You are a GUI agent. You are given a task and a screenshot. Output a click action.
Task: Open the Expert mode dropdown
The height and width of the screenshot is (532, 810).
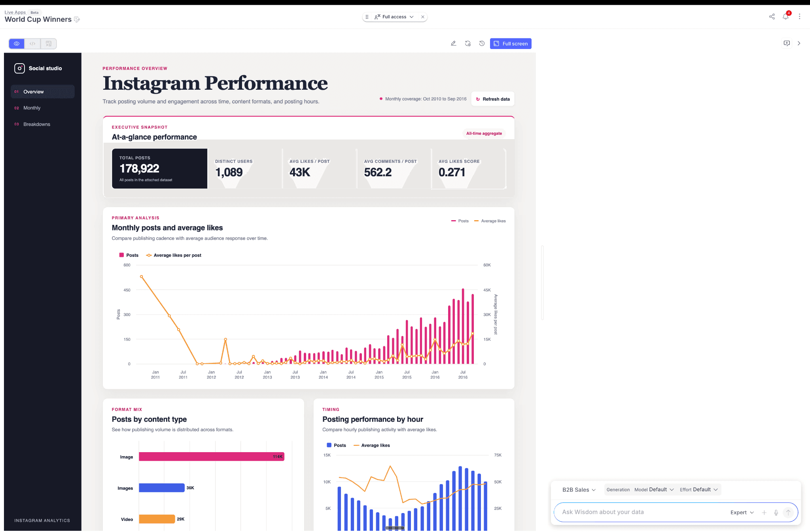(742, 513)
